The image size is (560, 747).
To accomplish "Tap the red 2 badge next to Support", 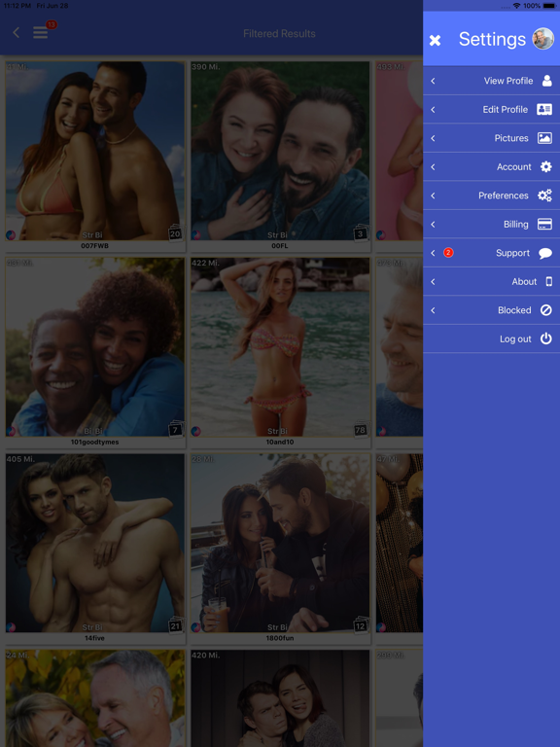I will (x=448, y=253).
